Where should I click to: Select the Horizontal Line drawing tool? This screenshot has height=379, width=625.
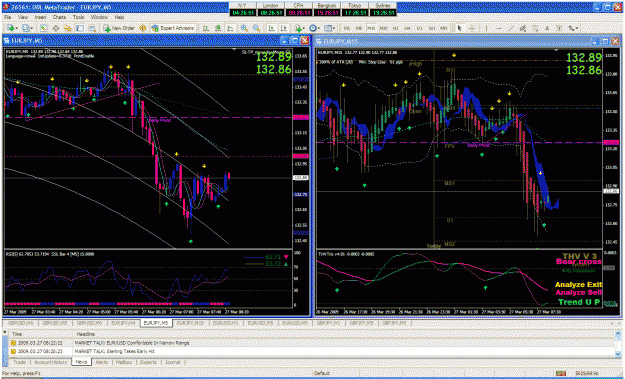(499, 28)
